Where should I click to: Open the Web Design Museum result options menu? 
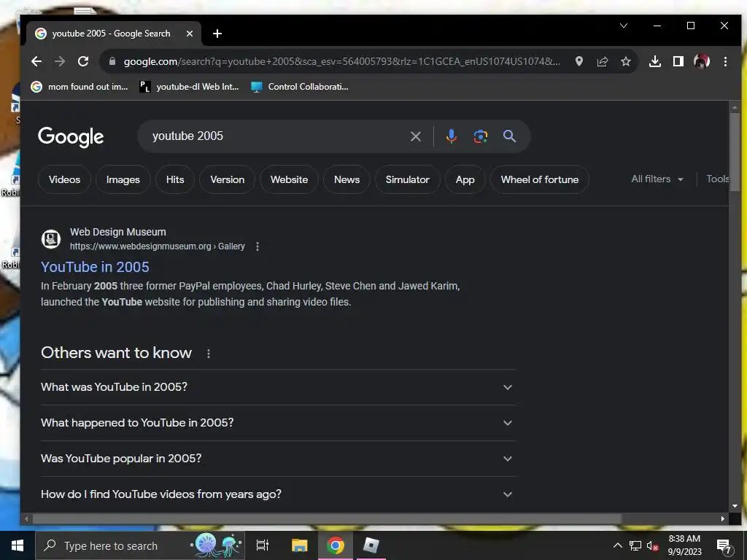point(258,246)
